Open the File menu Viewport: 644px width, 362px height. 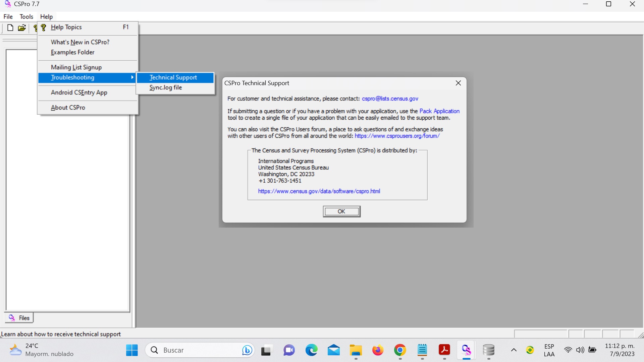click(8, 16)
